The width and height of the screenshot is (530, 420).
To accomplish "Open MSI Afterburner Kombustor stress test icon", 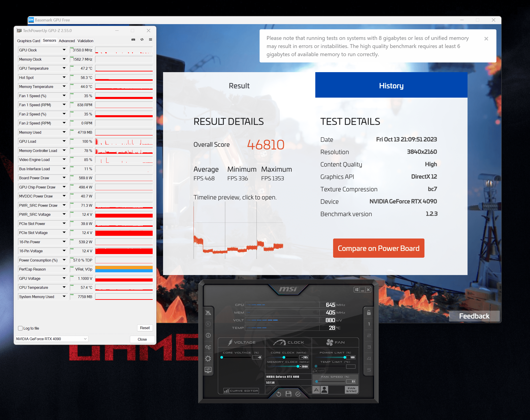I will [x=208, y=324].
